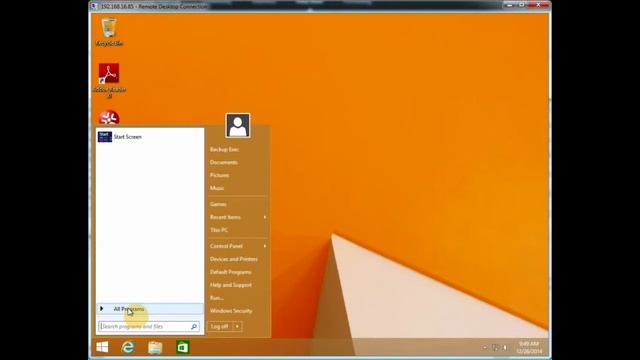The width and height of the screenshot is (640, 360).
Task: Expand the Recent Items submenu arrow
Action: pyautogui.click(x=265, y=217)
